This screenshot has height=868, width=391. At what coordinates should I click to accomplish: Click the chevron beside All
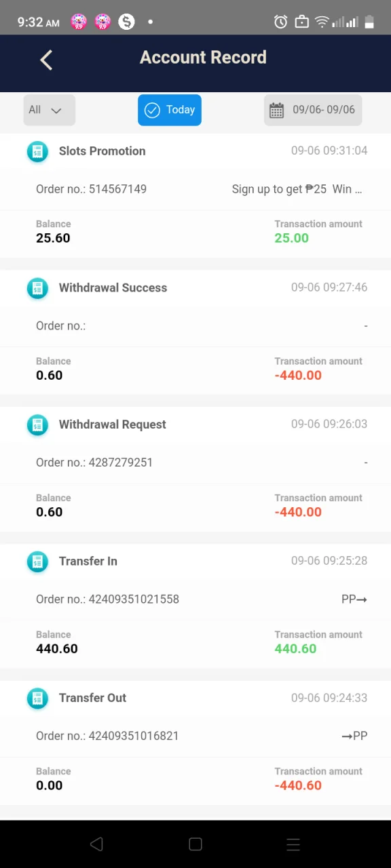click(56, 111)
